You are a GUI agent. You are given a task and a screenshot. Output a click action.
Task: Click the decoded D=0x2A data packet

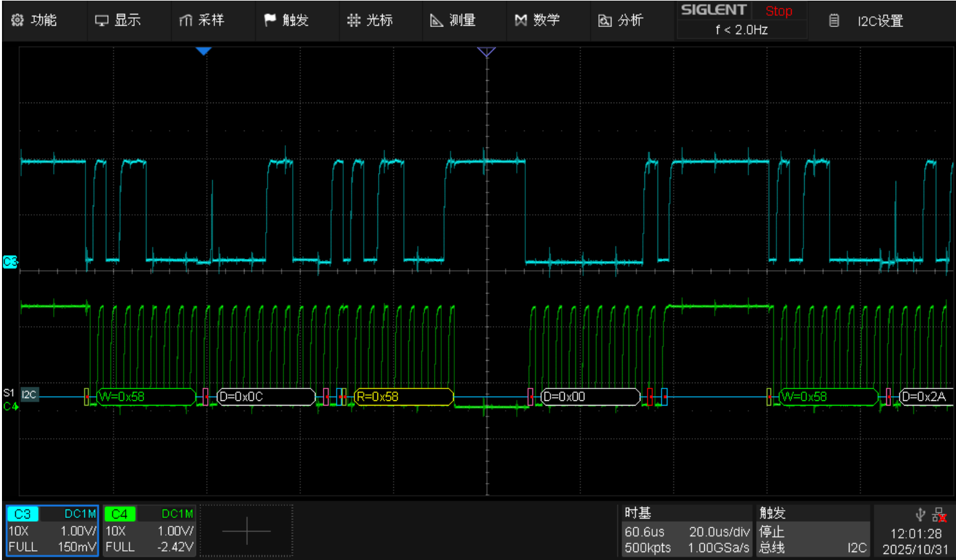(926, 396)
